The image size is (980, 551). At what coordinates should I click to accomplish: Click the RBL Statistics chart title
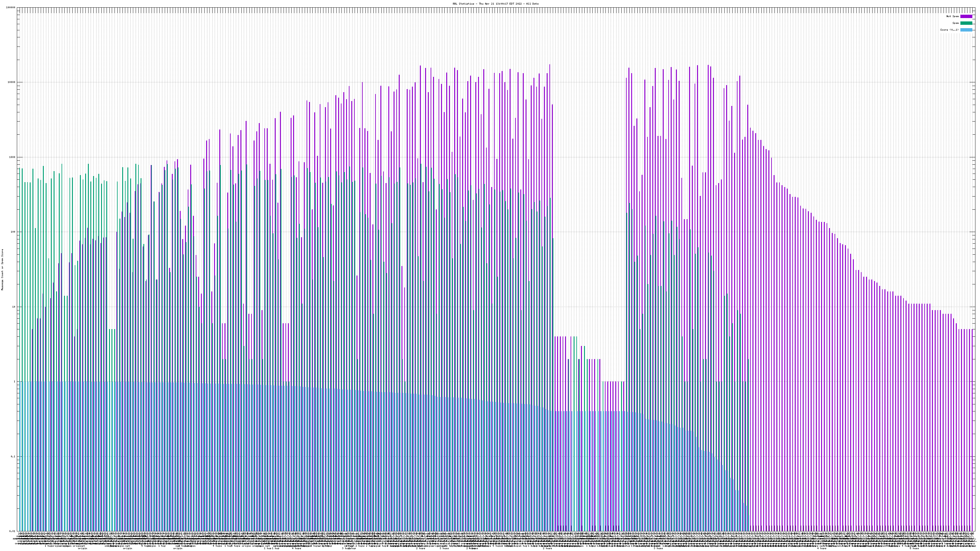click(x=495, y=4)
